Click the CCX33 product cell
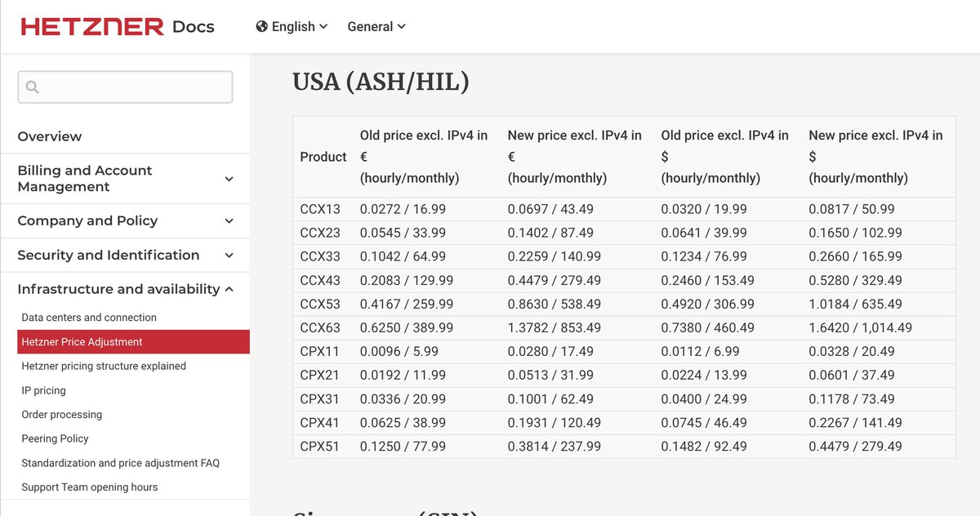The height and width of the screenshot is (516, 980). pyautogui.click(x=320, y=256)
